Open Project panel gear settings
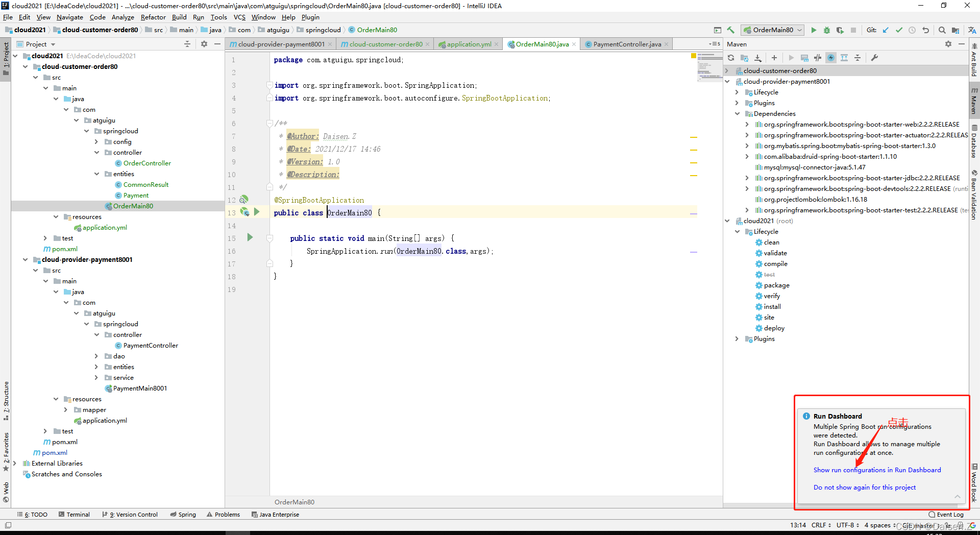Screen dimensions: 980x535 [x=204, y=44]
